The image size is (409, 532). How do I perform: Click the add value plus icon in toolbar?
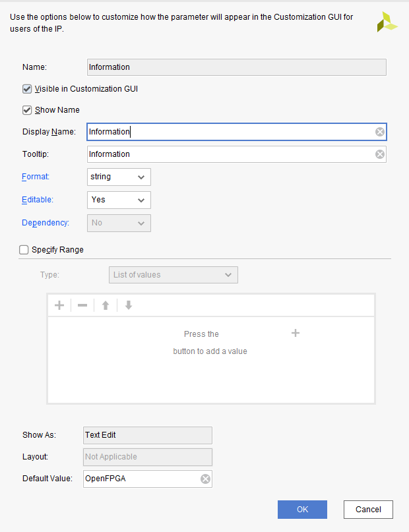pos(59,305)
